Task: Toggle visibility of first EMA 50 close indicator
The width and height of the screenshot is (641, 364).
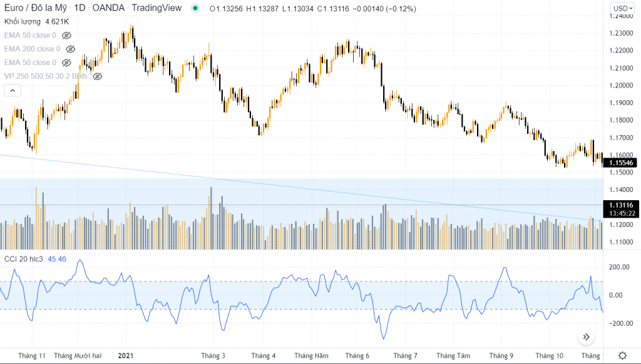Action: (66, 36)
